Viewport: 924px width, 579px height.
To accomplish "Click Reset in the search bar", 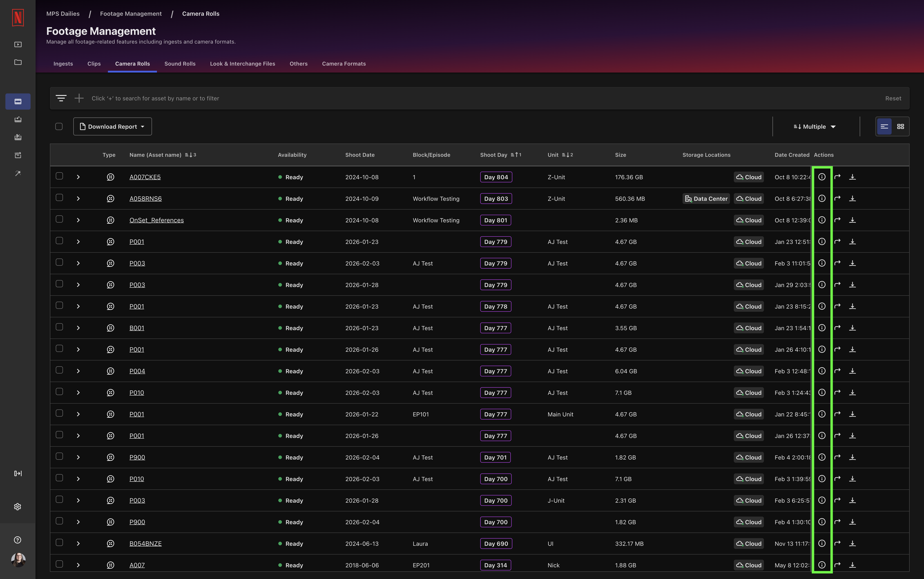I will [893, 98].
